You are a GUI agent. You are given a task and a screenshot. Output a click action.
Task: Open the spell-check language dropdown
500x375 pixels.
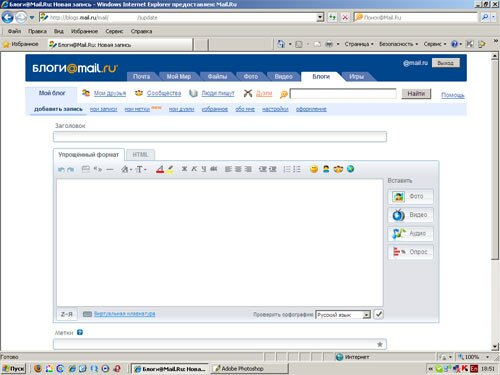pyautogui.click(x=366, y=315)
